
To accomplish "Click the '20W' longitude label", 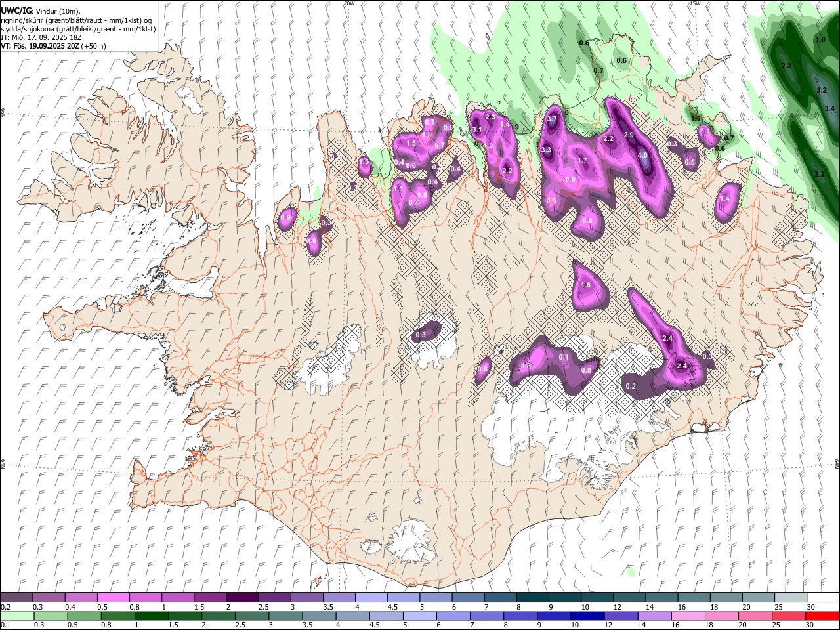I will coord(349,3).
